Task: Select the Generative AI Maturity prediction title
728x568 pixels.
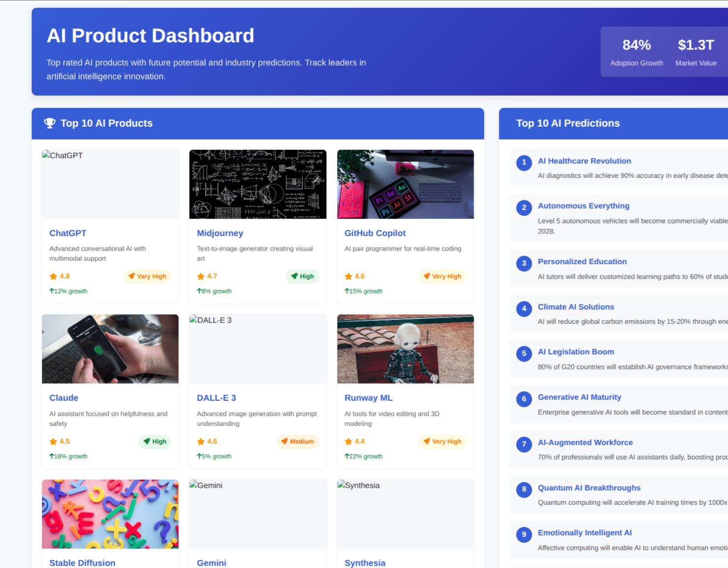Action: (x=580, y=397)
